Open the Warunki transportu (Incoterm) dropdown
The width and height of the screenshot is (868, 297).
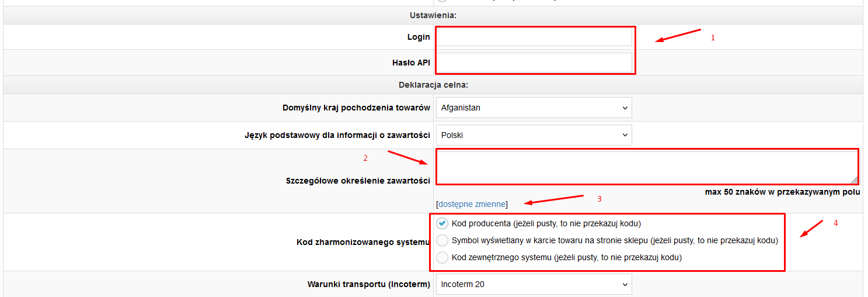534,285
